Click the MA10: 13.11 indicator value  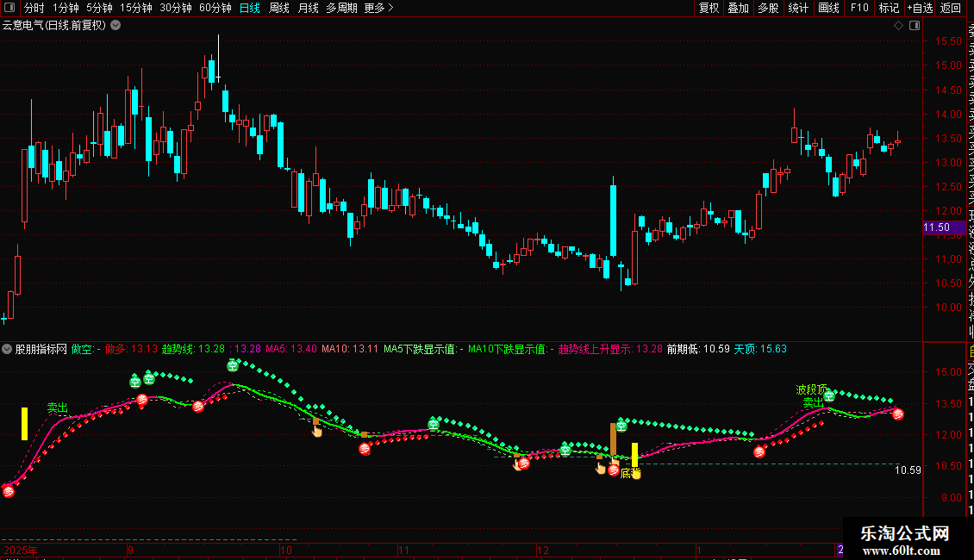[350, 349]
